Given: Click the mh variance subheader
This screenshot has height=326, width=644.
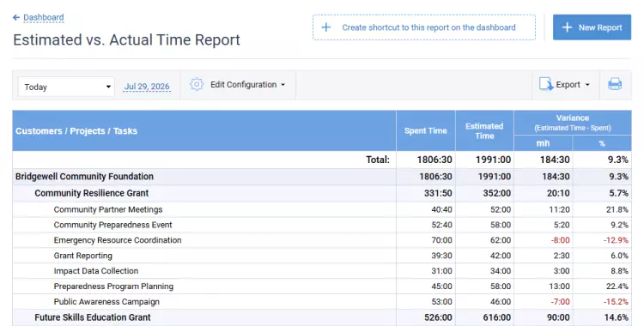Looking at the screenshot, I should (543, 143).
